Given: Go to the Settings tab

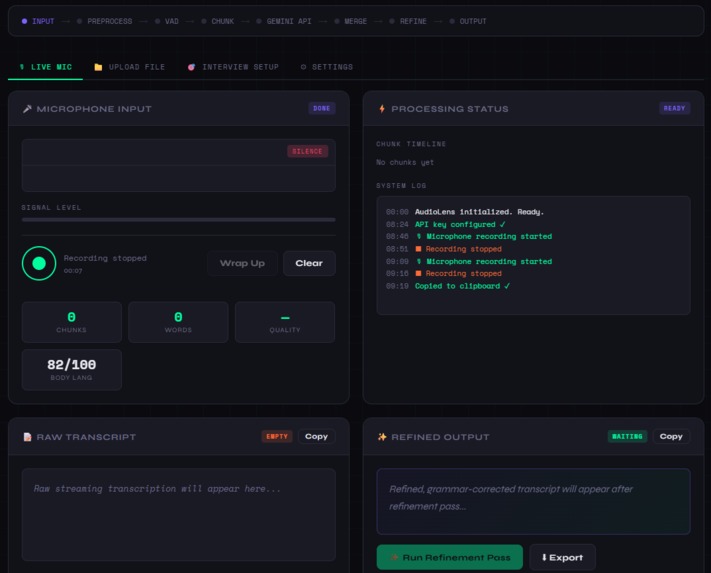Looking at the screenshot, I should [326, 67].
